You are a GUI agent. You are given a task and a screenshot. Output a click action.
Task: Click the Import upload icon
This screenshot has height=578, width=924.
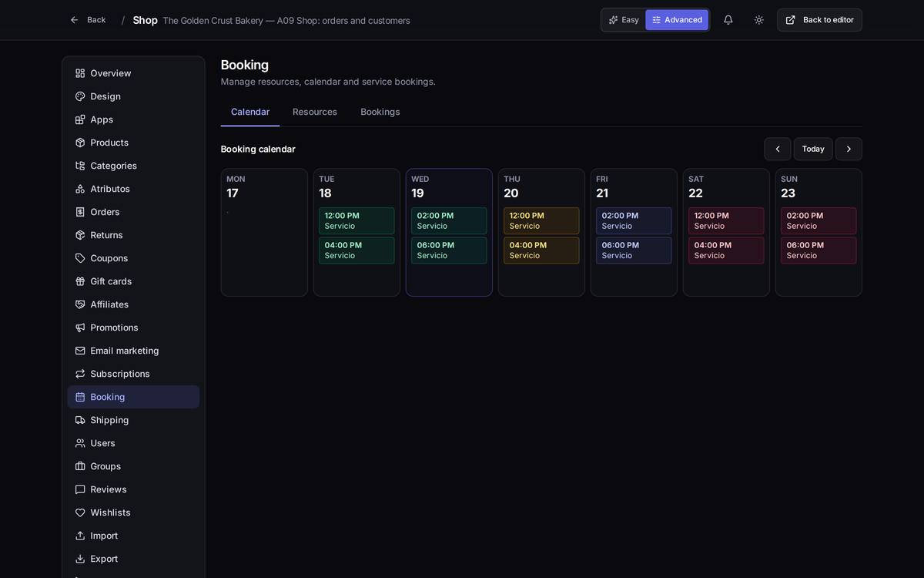80,536
